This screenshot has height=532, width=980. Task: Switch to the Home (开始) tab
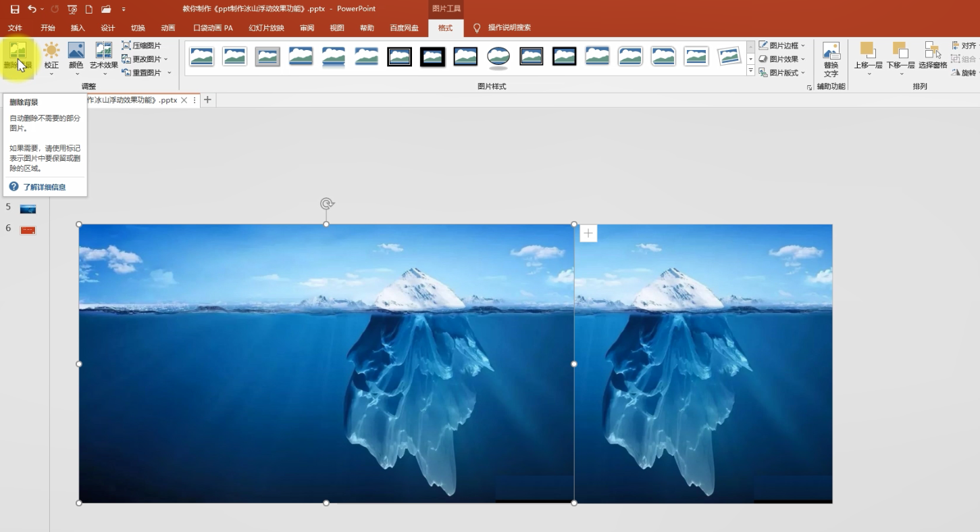tap(48, 28)
